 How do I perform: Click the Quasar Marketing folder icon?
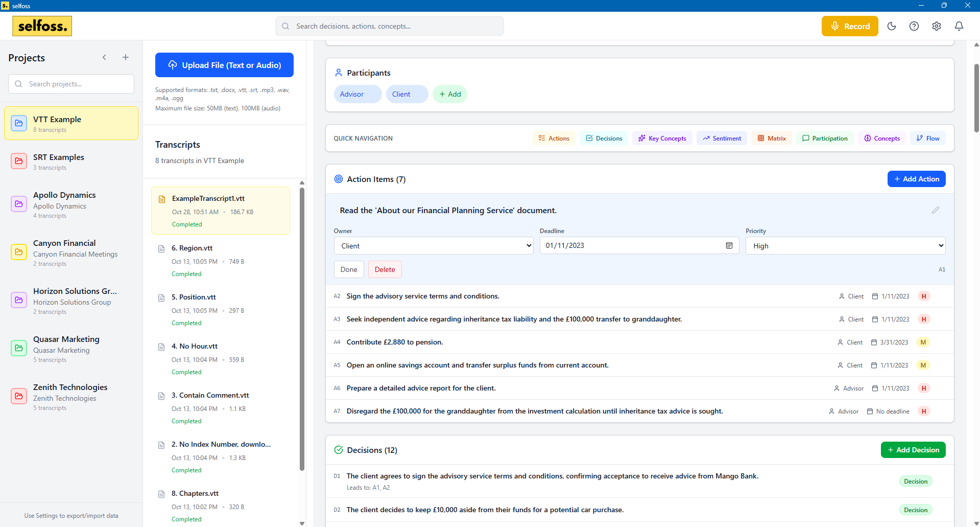coord(19,348)
